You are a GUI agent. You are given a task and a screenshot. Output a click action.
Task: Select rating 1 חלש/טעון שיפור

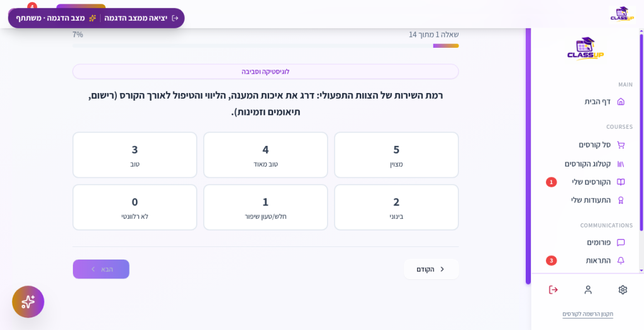tap(266, 207)
